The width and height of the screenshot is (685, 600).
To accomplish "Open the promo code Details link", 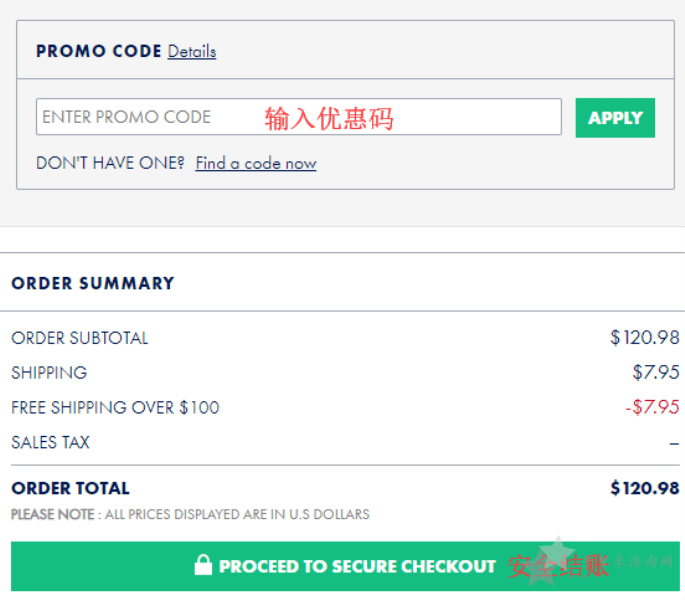I will click(x=192, y=52).
